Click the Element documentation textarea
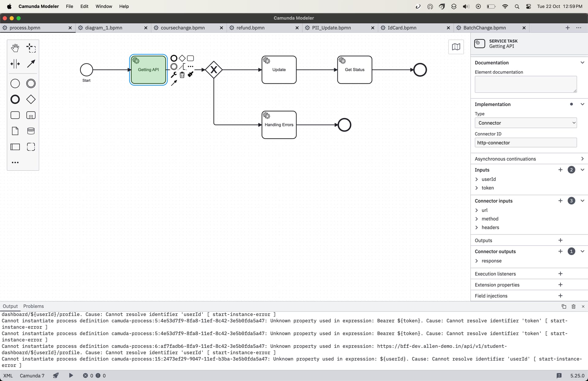This screenshot has height=381, width=588. [x=526, y=84]
